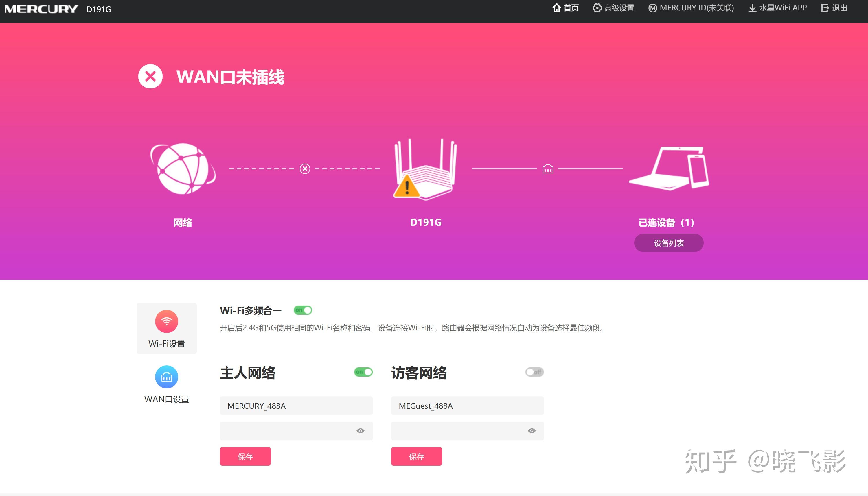Click the 访客网络 password field
868x496 pixels.
[467, 431]
